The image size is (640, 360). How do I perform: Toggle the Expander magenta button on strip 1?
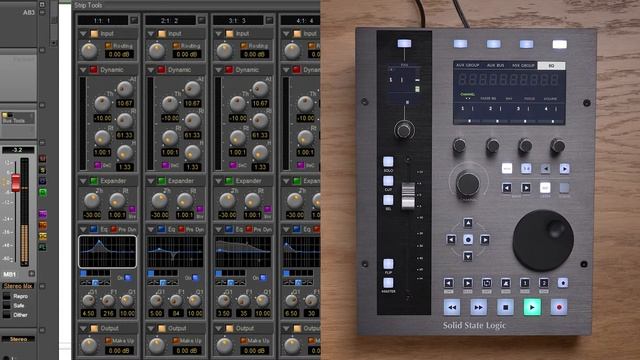132,209
